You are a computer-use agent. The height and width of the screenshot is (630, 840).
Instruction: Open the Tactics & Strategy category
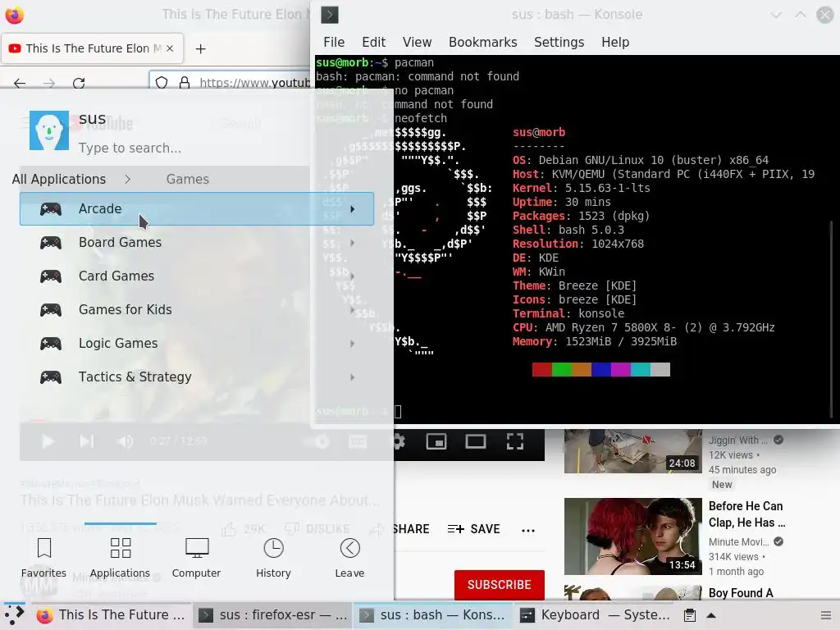pos(197,377)
